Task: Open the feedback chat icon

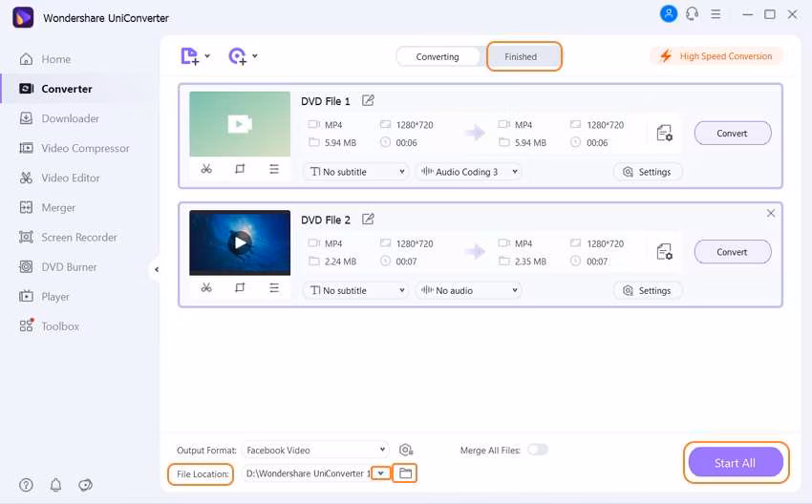Action: [85, 485]
